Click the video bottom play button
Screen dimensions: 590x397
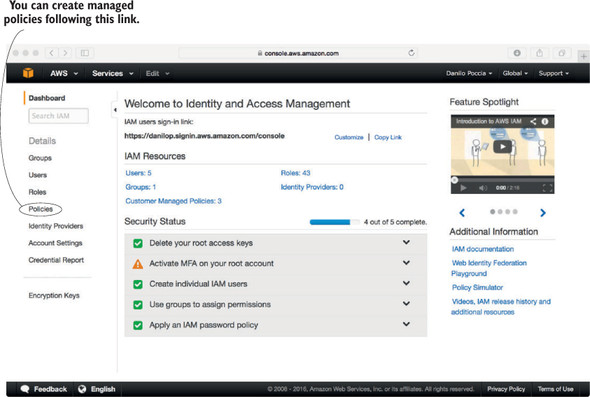coord(463,187)
